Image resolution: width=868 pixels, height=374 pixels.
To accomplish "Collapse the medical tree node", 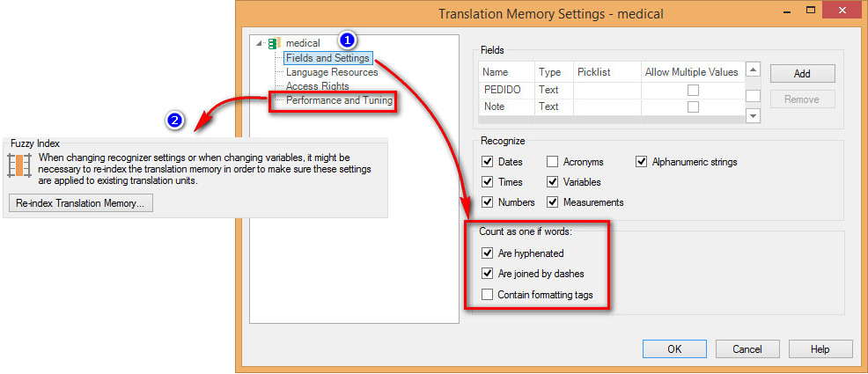I will (x=259, y=43).
